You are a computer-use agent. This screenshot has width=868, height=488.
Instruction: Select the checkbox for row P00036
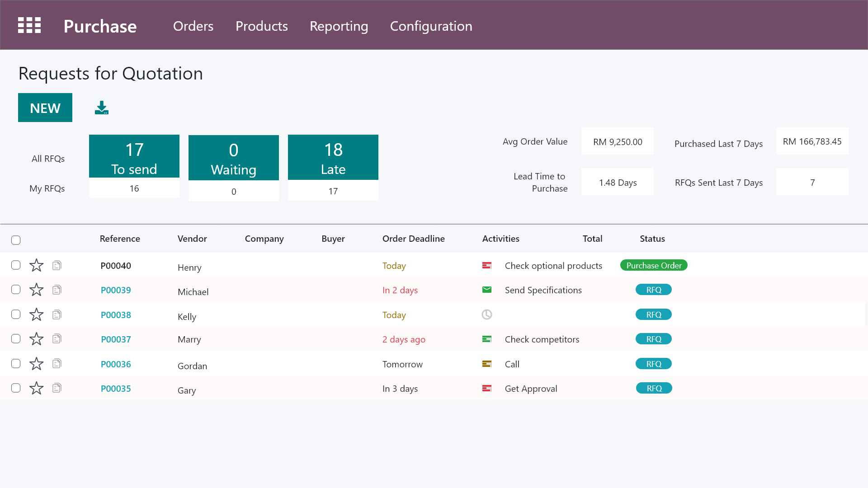pos(16,363)
